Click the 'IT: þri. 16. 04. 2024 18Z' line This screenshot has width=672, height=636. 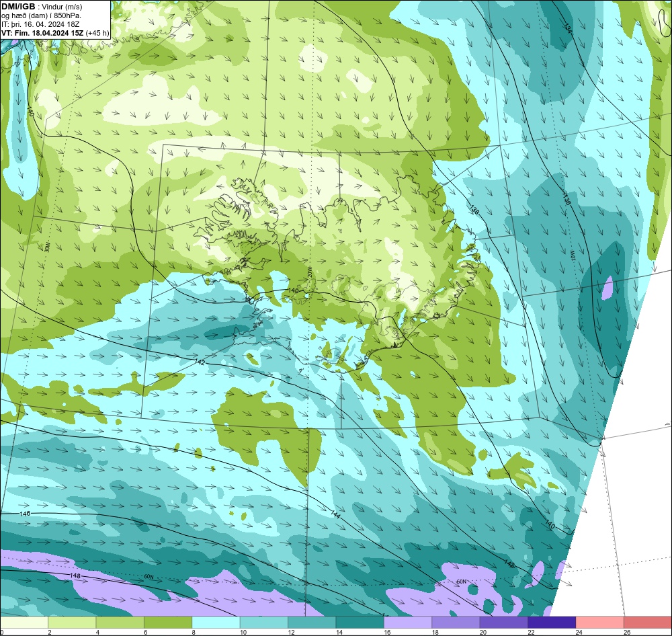click(40, 24)
